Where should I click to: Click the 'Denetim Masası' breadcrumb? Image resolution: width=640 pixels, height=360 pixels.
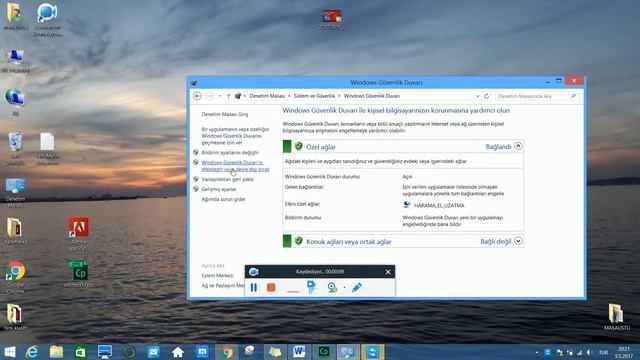pyautogui.click(x=267, y=96)
